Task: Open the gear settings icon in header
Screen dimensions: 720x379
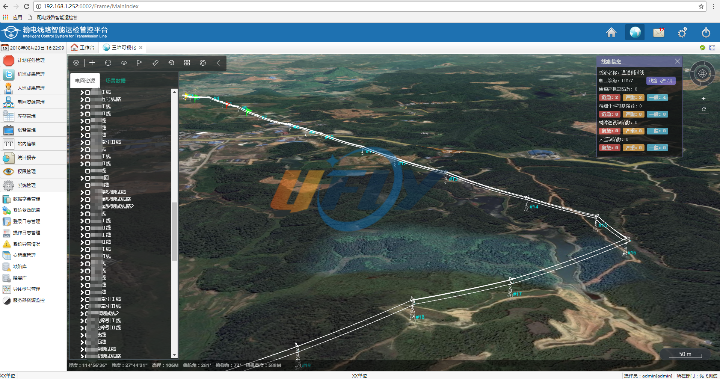Action: (682, 32)
